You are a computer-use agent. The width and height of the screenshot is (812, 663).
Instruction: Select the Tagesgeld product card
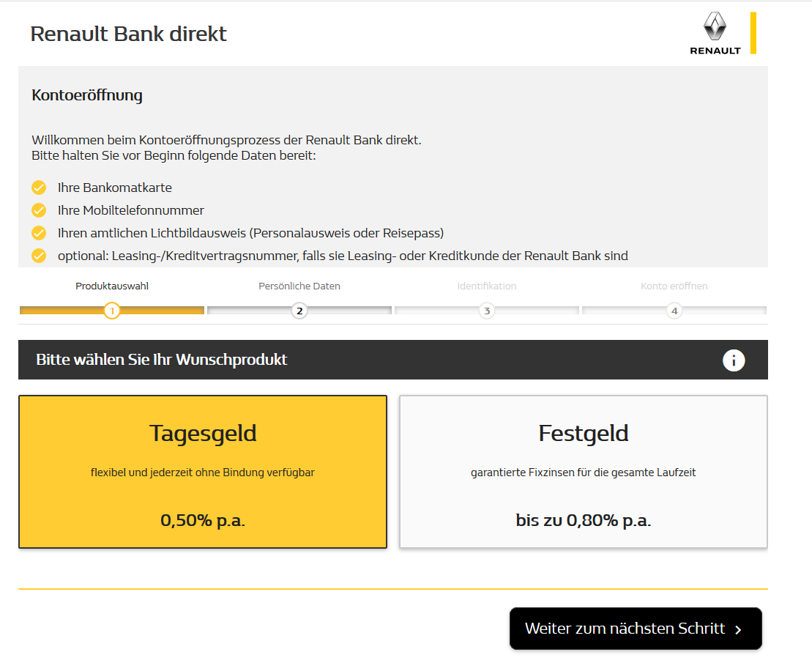203,472
